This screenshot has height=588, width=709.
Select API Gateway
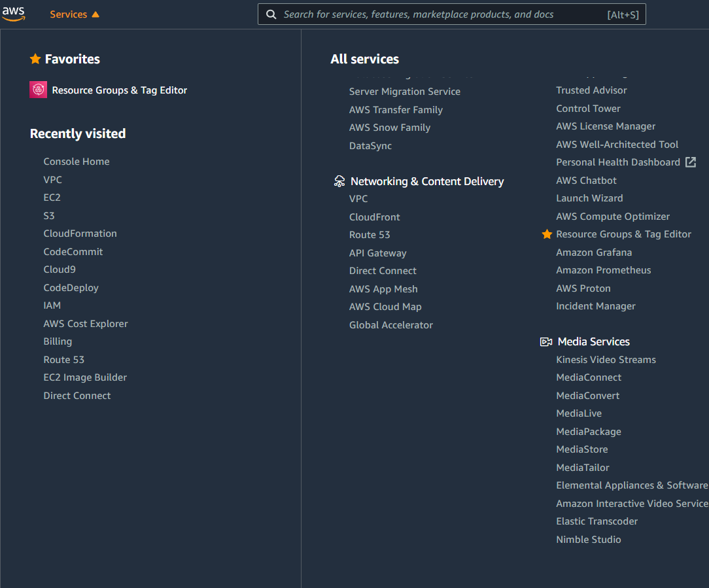coord(377,252)
